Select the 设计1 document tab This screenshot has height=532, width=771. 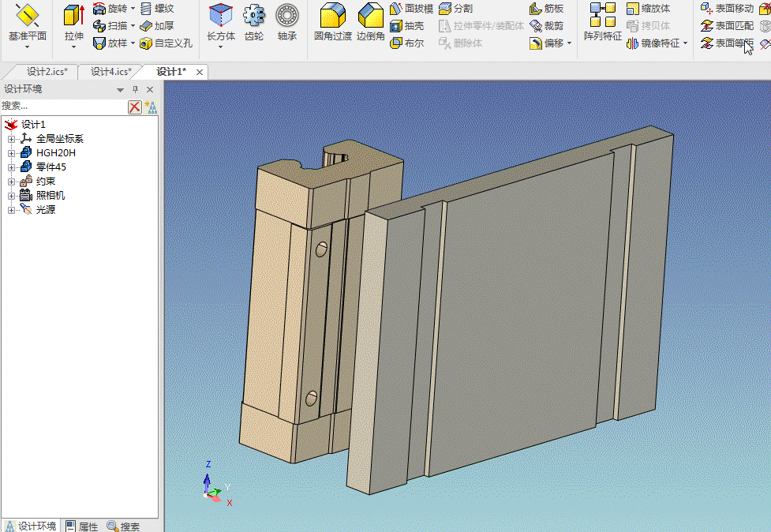[x=171, y=72]
